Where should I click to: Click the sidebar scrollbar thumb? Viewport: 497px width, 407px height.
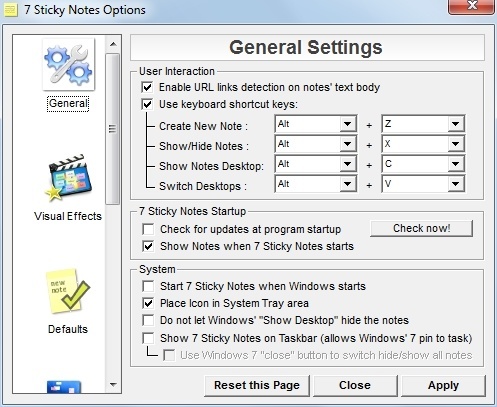(113, 129)
